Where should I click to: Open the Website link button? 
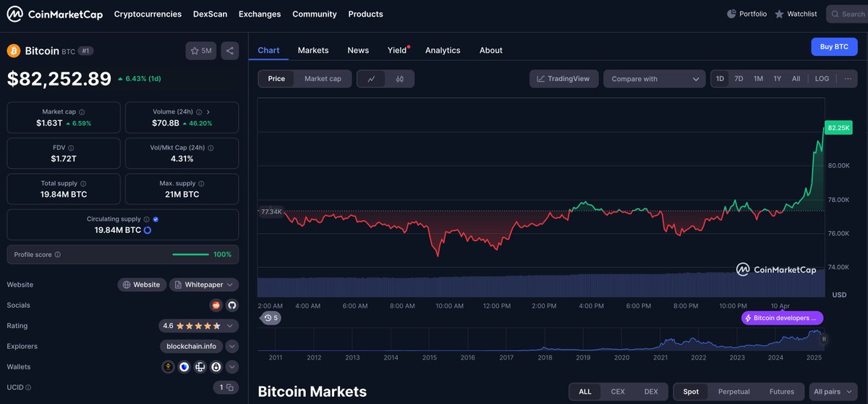[x=142, y=285]
